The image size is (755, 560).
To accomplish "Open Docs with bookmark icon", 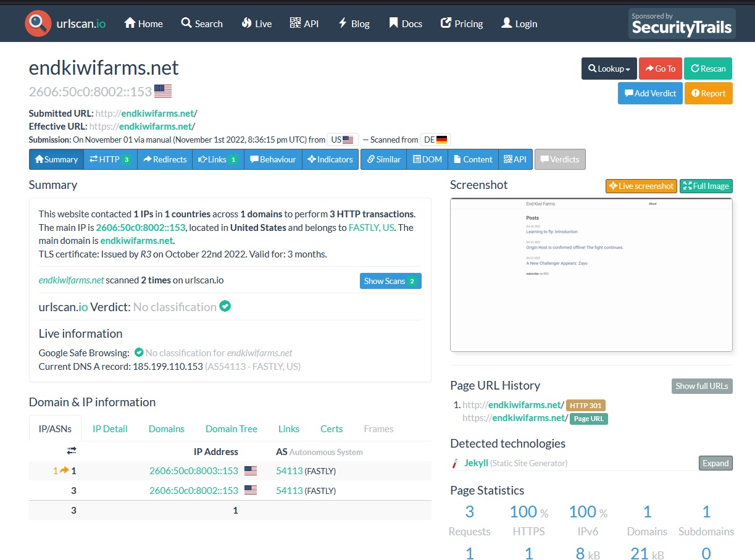I will (x=406, y=23).
